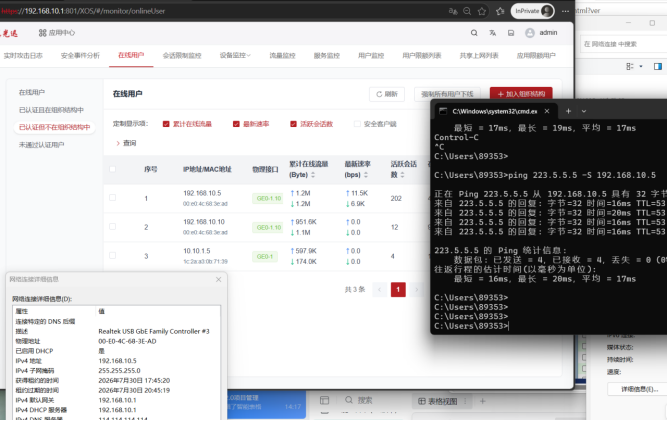The image size is (667, 421).
Task: Sort by 活跃会话数 column arrows
Action: [x=402, y=175]
